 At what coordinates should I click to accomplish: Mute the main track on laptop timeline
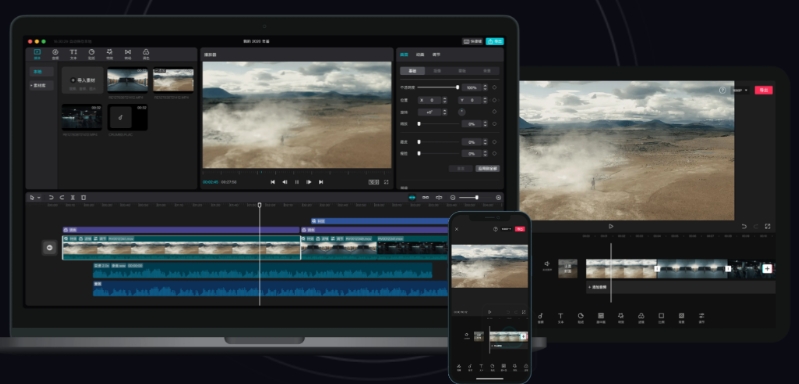[49, 248]
